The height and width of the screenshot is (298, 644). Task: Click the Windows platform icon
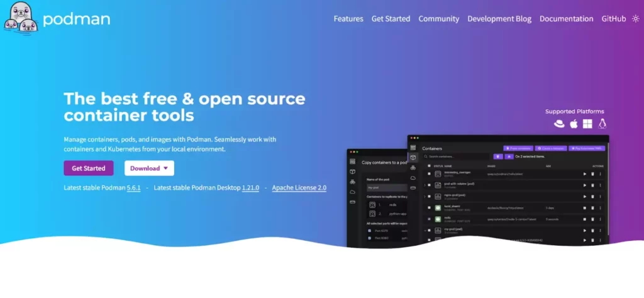pyautogui.click(x=587, y=124)
